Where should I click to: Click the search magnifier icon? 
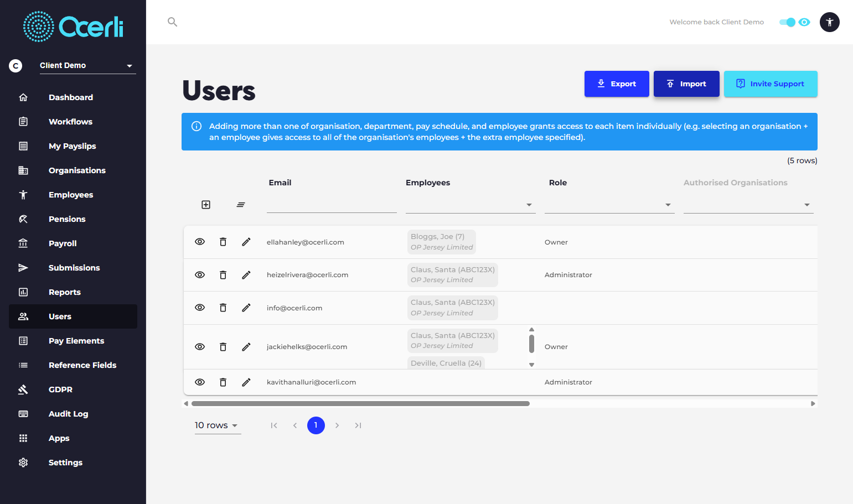coord(172,22)
